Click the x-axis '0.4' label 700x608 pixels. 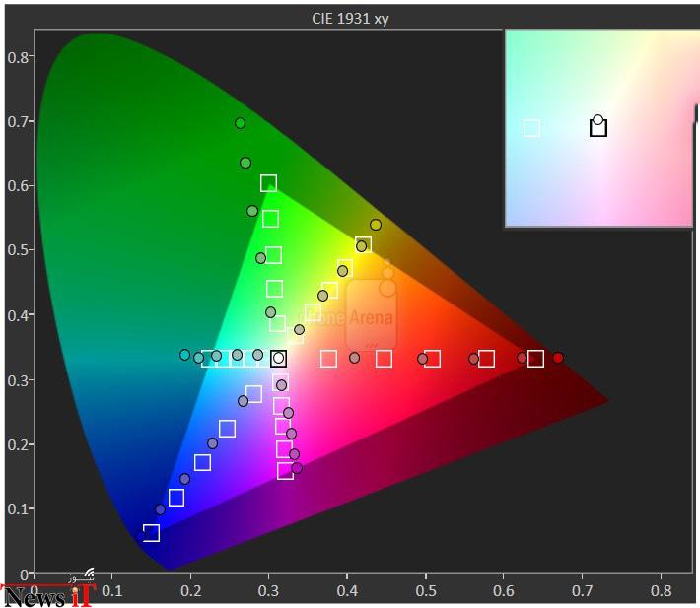(347, 590)
